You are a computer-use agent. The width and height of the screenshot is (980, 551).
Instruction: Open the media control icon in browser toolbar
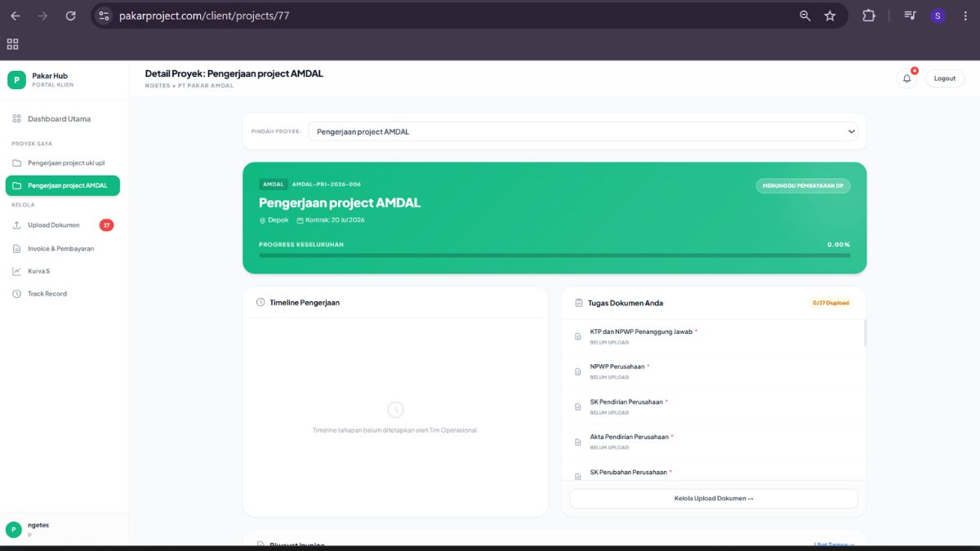(910, 16)
